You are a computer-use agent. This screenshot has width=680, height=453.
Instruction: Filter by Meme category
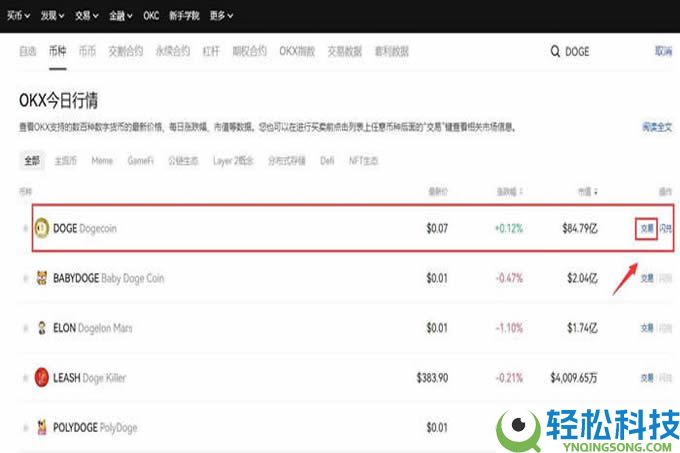point(102,161)
